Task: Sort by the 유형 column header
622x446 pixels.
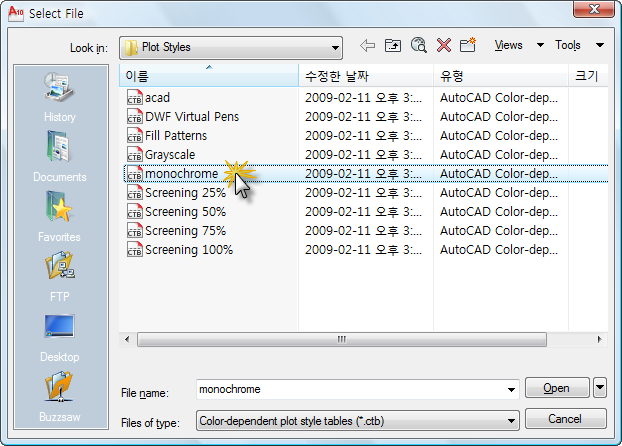Action: [x=501, y=75]
